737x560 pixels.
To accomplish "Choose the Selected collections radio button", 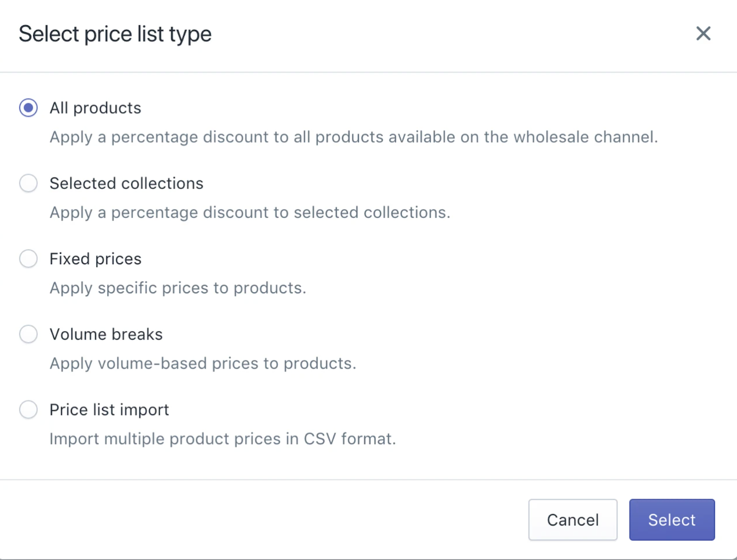I will point(29,183).
